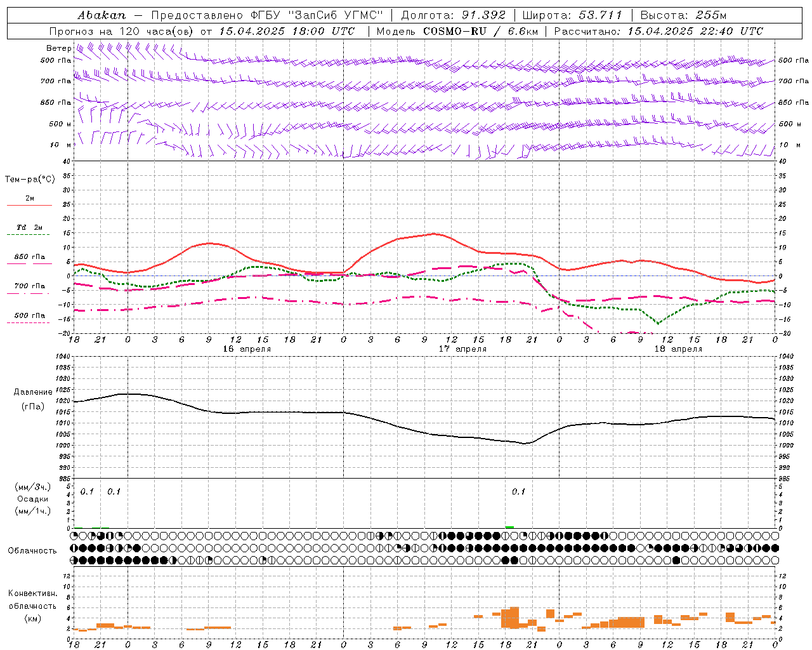Click the 1040 label on left pressure axis
Viewport: 812px width, 650px height.
(63, 357)
